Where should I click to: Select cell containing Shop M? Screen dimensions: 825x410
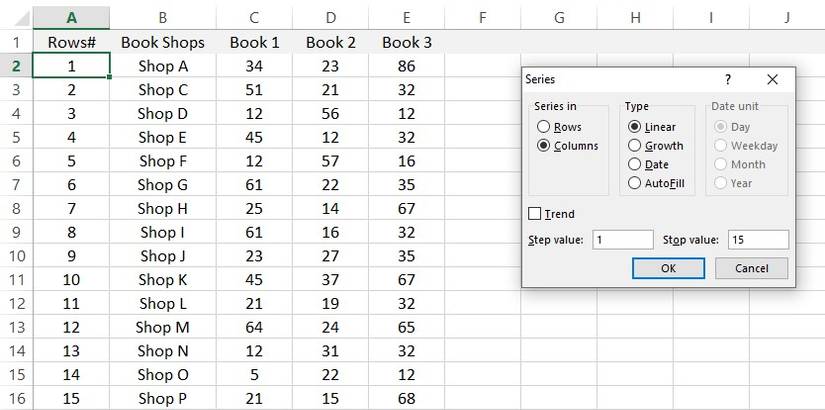click(162, 327)
